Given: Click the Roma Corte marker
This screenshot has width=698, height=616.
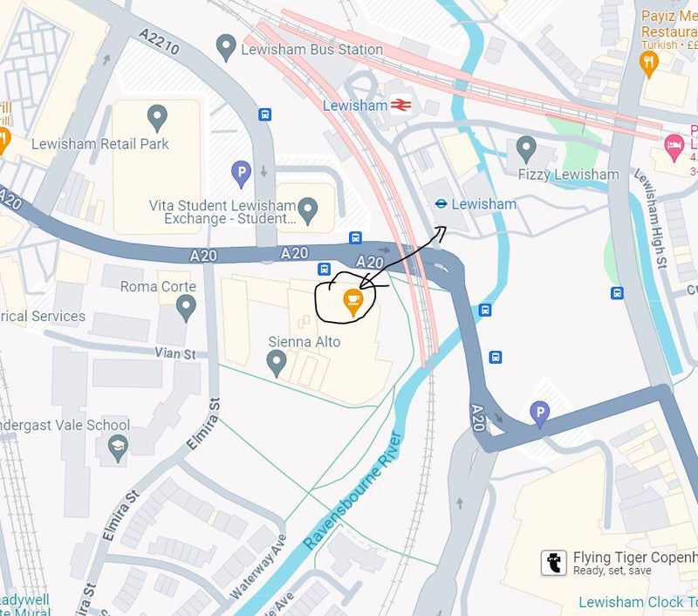Looking at the screenshot, I should (x=186, y=309).
